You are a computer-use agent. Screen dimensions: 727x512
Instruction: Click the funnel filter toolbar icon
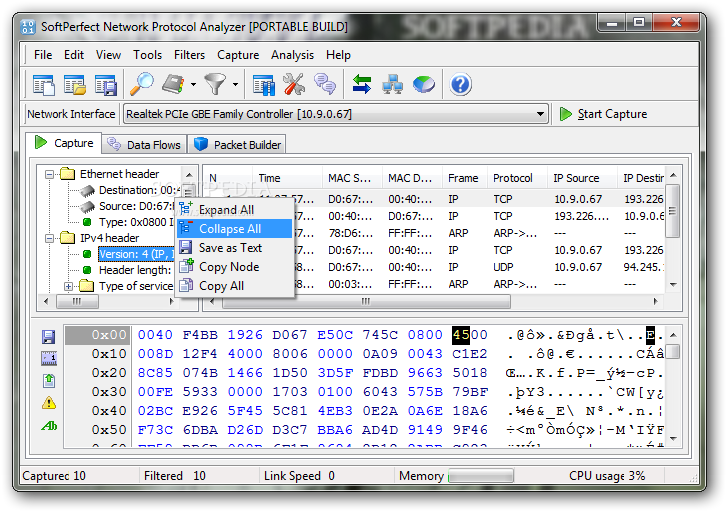click(x=215, y=84)
